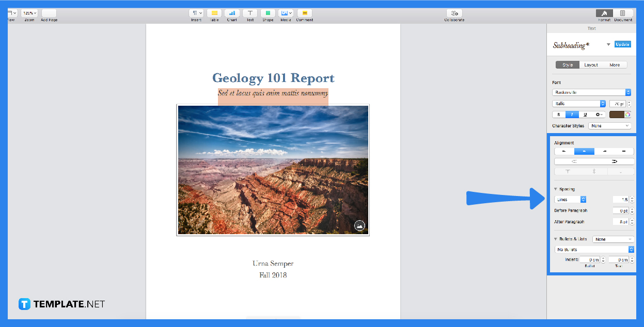Show the Format inspector
The image size is (644, 327).
point(604,14)
